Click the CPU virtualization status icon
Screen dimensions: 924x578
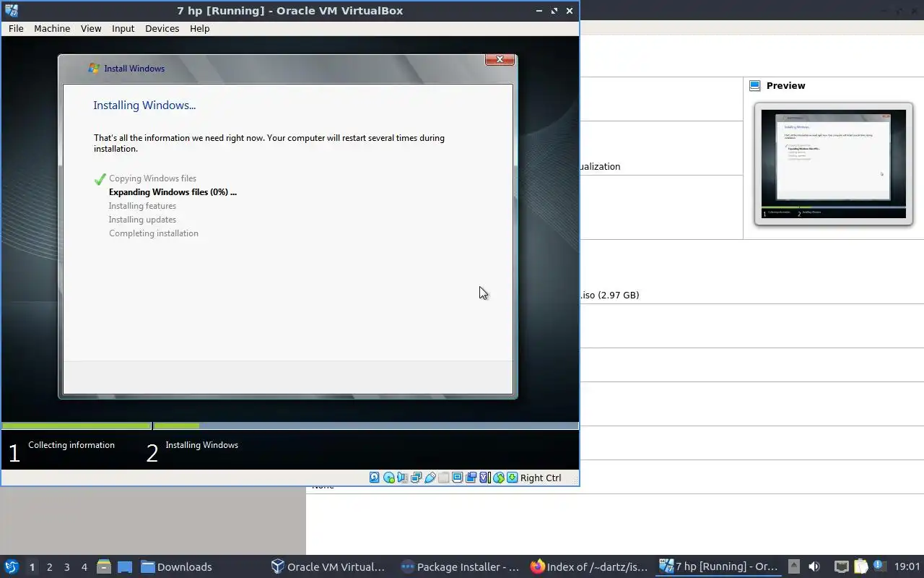484,478
